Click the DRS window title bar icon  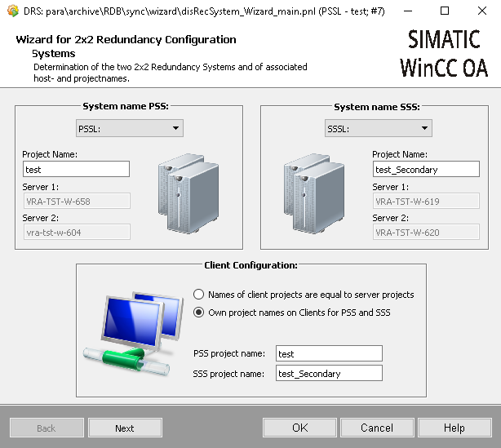[11, 11]
